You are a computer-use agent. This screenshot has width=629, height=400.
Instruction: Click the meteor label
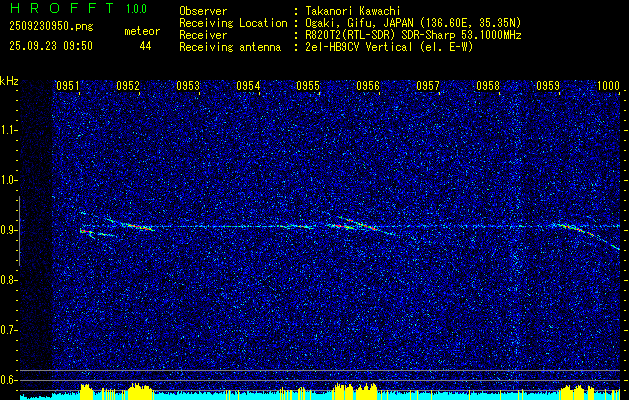(x=142, y=31)
